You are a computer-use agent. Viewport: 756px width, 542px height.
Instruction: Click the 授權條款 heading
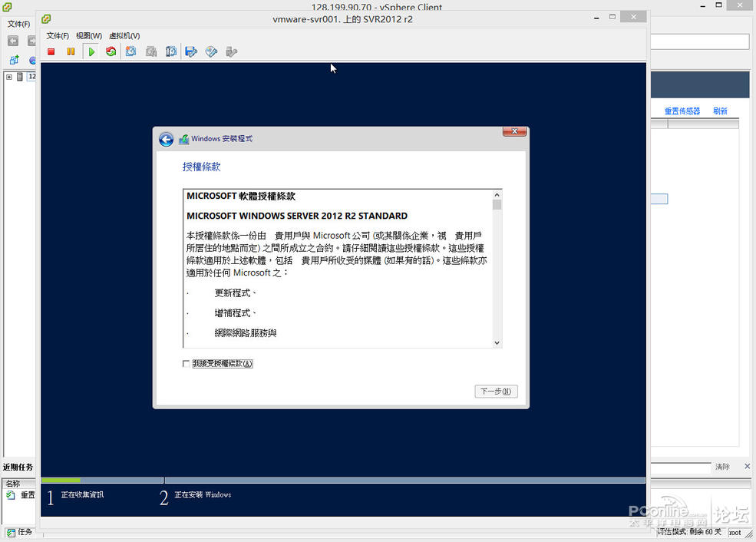(202, 167)
